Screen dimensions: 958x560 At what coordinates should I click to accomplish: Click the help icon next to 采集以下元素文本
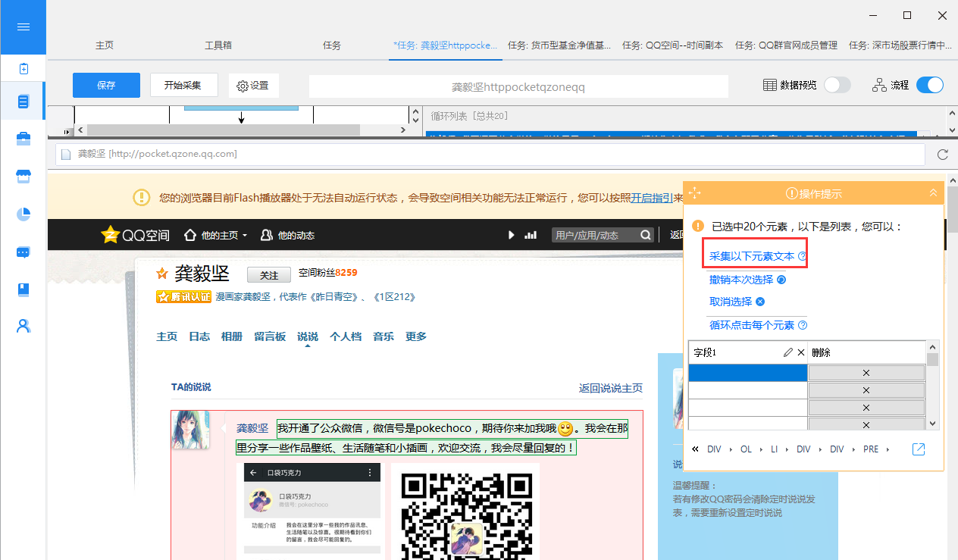(x=802, y=257)
